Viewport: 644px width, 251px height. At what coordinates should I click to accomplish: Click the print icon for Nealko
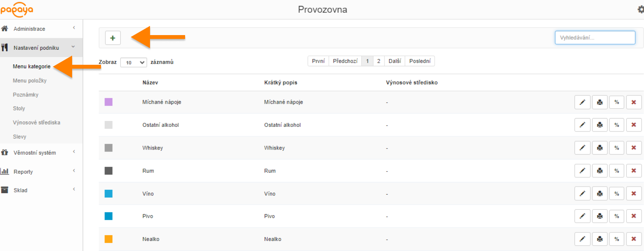pos(600,239)
